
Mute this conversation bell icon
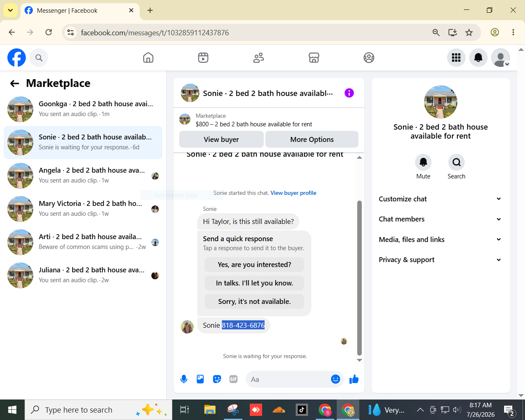point(423,162)
